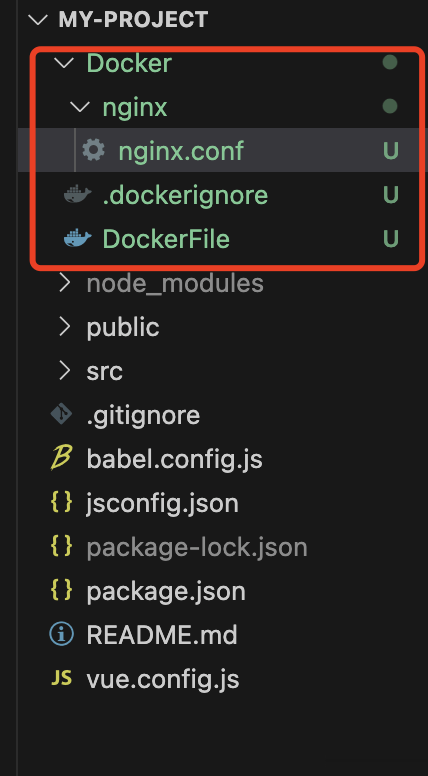Screen dimensions: 428x776
Task: Click the braces icon beside package-lock.json
Action: 61,546
